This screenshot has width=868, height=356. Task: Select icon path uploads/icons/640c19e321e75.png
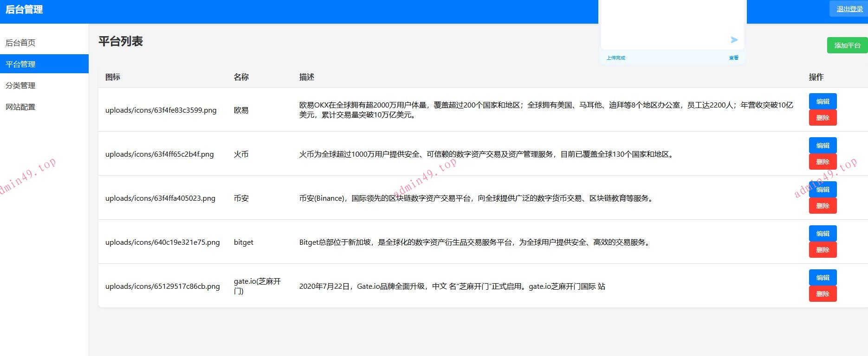162,242
